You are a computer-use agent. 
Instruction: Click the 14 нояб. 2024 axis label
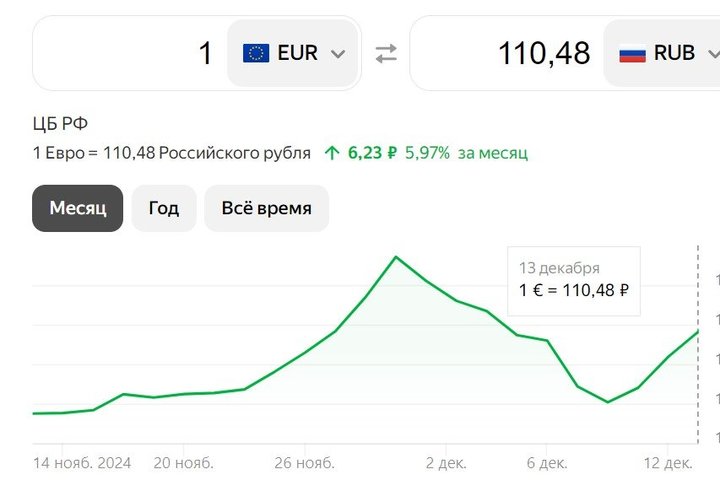(x=82, y=463)
